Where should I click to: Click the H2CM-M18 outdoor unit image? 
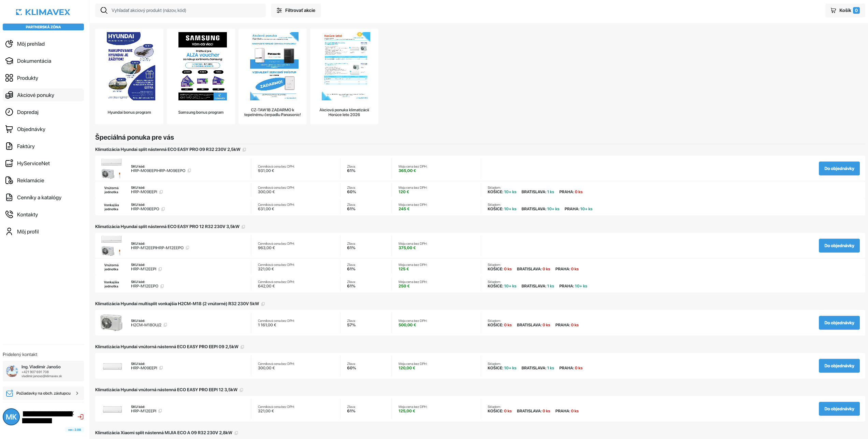(111, 323)
